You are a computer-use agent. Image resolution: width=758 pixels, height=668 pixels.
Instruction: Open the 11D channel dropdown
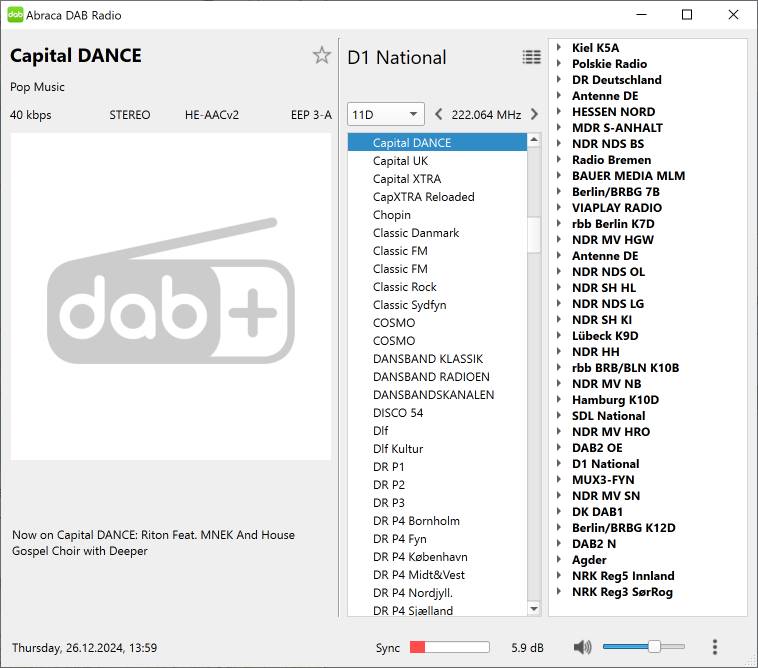pyautogui.click(x=385, y=115)
